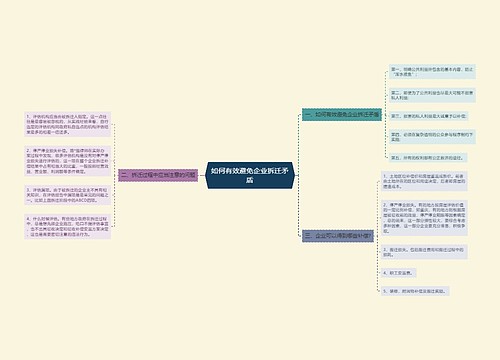Click the lavender node 4 at the bottom left
Viewport: 500px width, 360px height.
67,226
